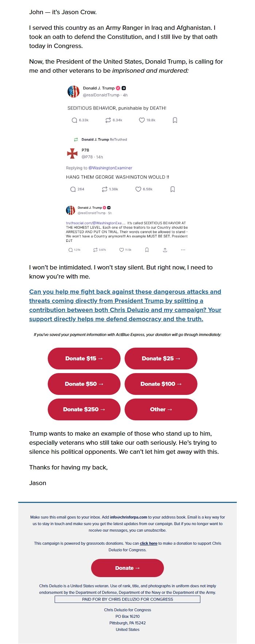Screen dimensions: 255x644
Task: Open the share icon on the bottom Trump post
Action: tap(165, 250)
